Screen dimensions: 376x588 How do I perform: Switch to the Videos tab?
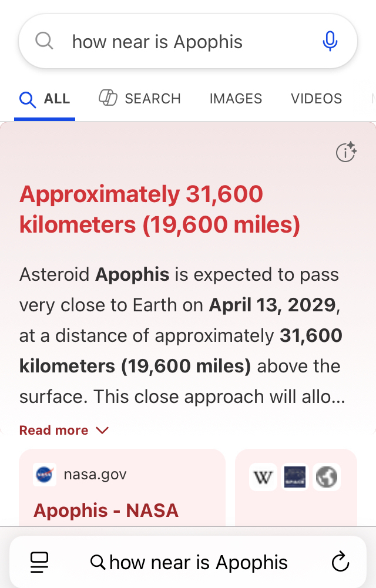tap(316, 99)
